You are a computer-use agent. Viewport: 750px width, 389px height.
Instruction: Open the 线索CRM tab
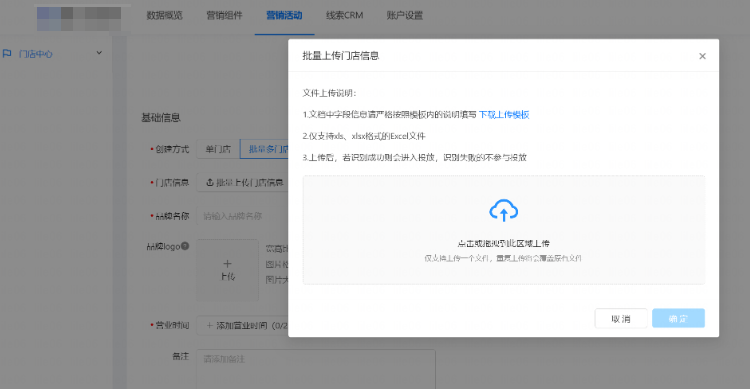(x=344, y=15)
